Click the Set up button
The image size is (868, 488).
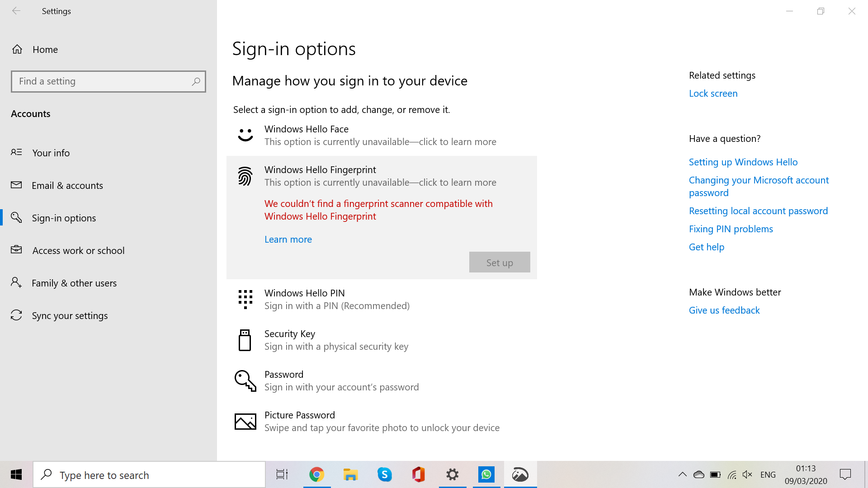500,262
